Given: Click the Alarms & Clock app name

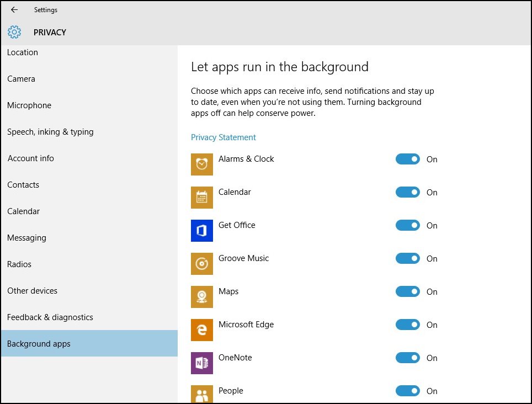Looking at the screenshot, I should 246,159.
